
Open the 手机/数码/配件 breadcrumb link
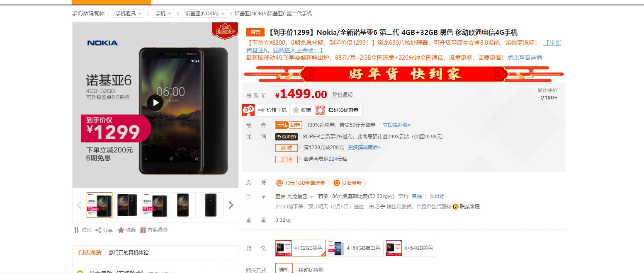pyautogui.click(x=88, y=14)
